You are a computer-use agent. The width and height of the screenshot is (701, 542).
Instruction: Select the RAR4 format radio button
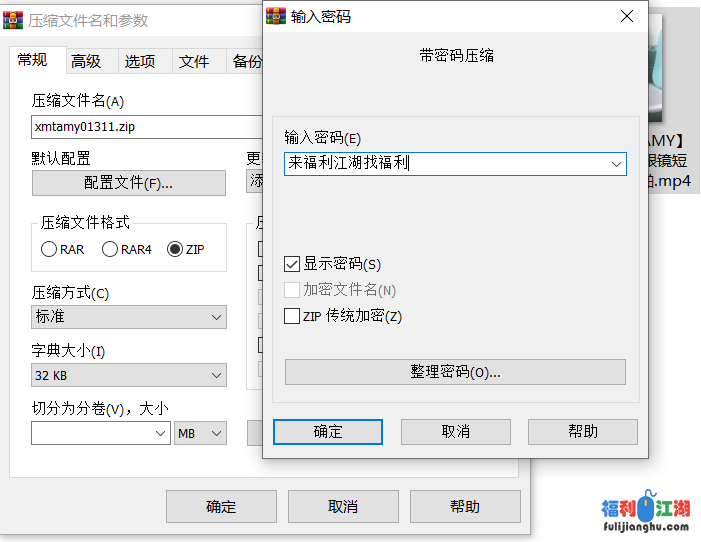click(x=111, y=249)
